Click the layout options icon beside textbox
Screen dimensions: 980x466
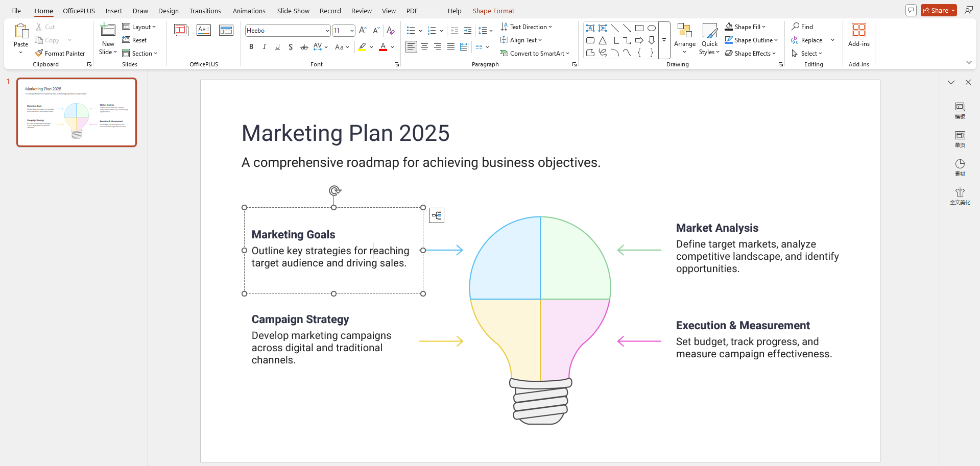[x=437, y=215]
